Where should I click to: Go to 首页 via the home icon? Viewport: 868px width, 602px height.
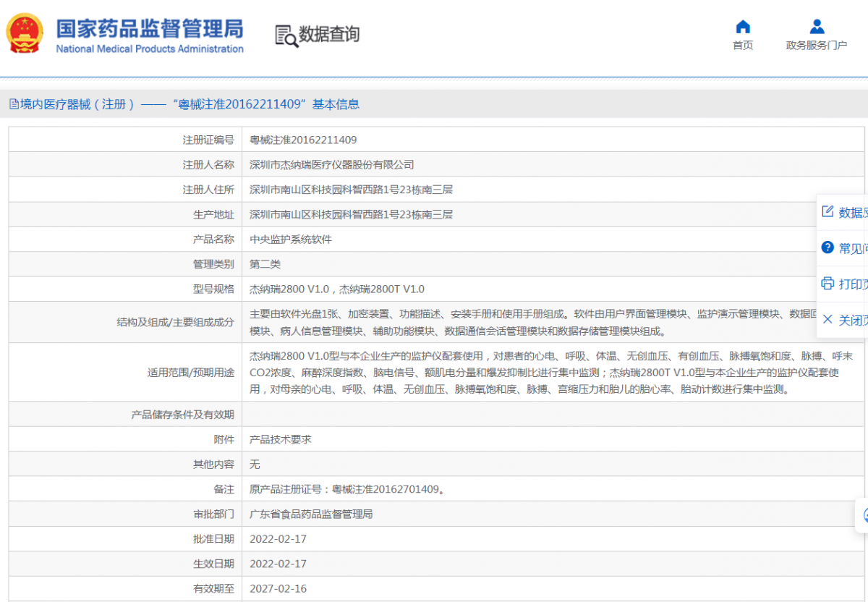[x=743, y=27]
